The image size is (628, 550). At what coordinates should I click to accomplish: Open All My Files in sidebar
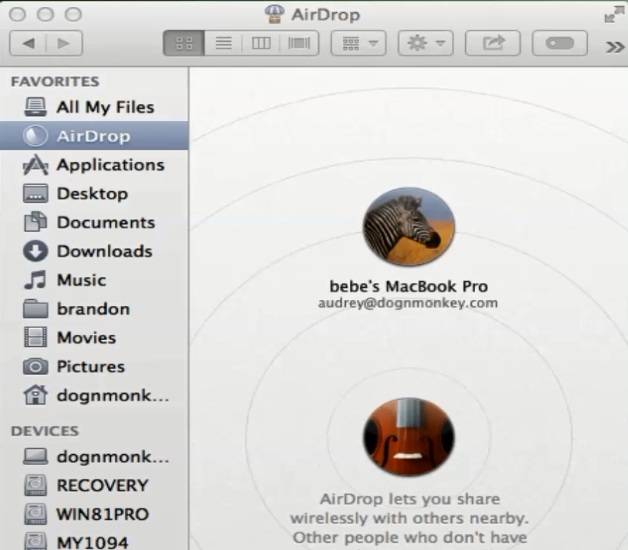[104, 107]
